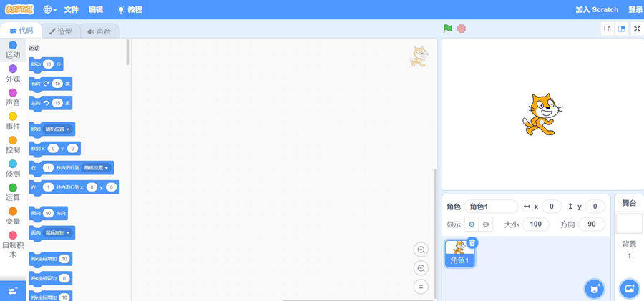Show the sprite with the eye icon

click(x=472, y=224)
